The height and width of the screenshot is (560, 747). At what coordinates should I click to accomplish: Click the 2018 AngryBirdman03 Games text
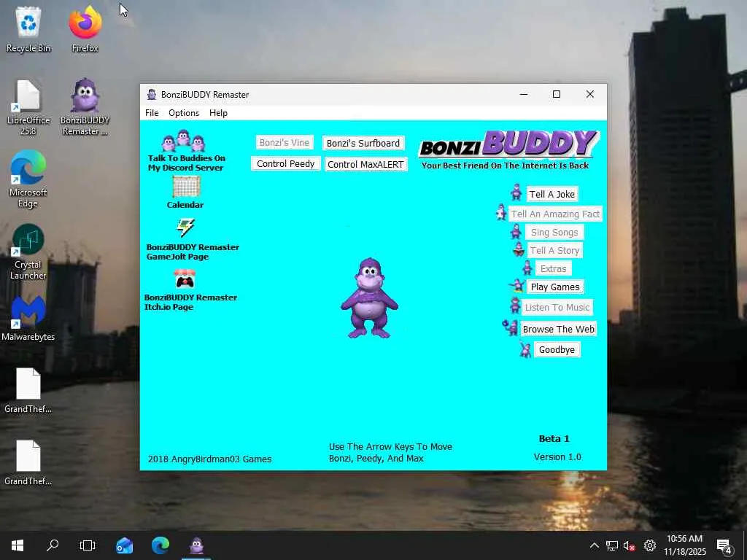tap(209, 459)
